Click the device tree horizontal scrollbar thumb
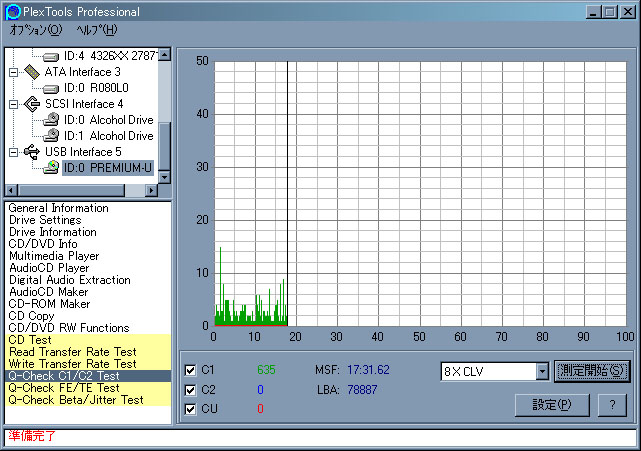The width and height of the screenshot is (641, 451). pyautogui.click(x=71, y=190)
